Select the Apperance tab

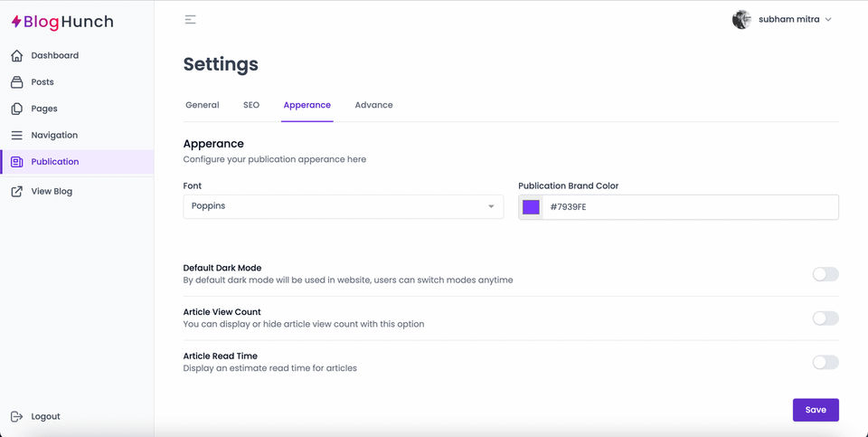point(307,105)
